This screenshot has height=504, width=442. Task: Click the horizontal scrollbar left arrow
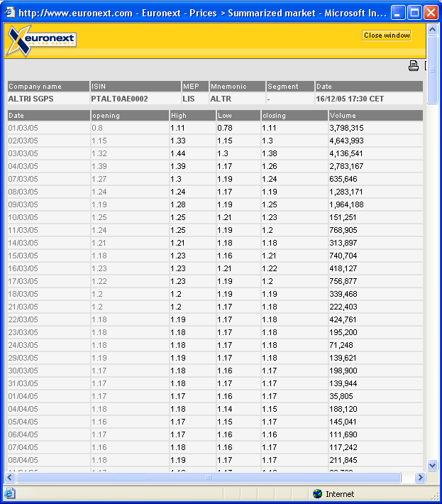pos(10,477)
